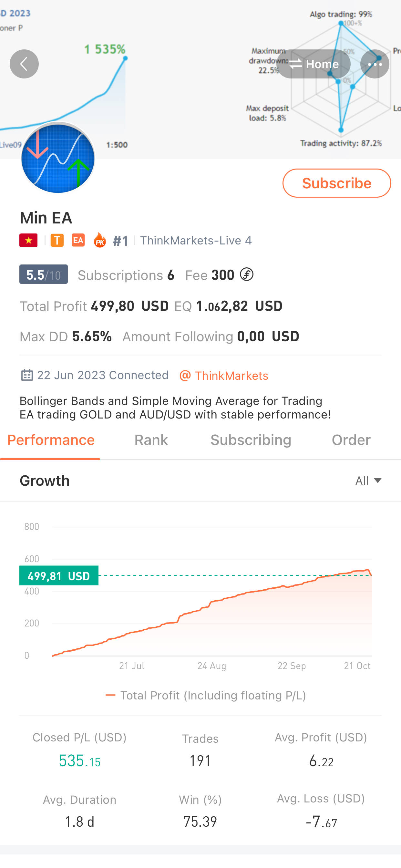
Task: Expand the All time-range dropdown
Action: click(x=368, y=480)
